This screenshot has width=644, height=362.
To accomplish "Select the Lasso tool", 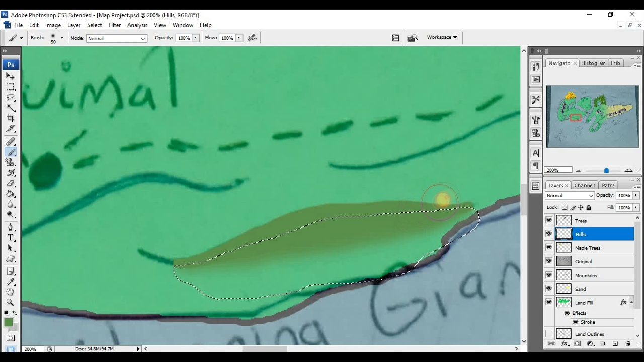I will [x=10, y=97].
